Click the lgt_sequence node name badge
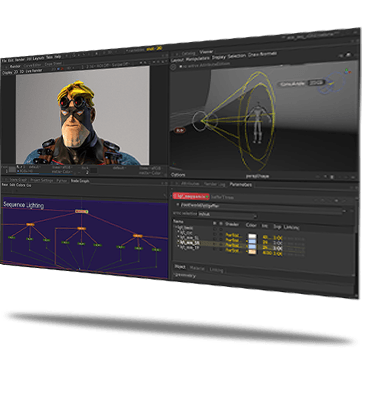The image size is (390, 400). 191,197
